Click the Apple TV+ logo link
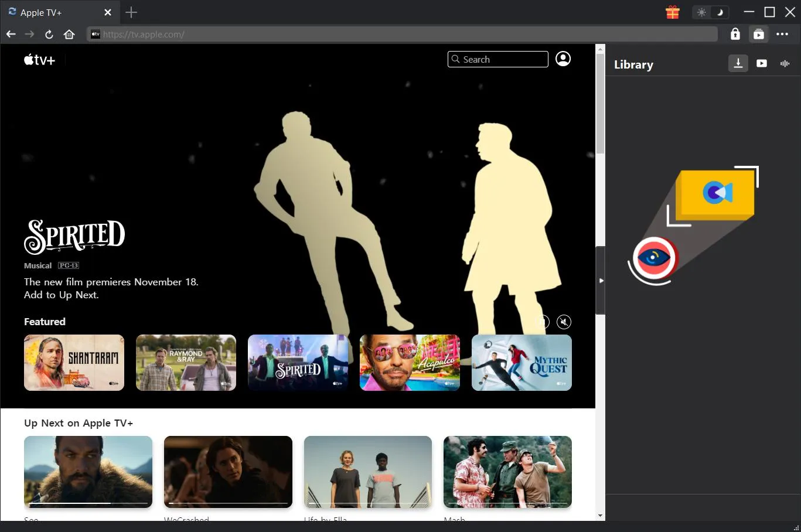Screen dimensions: 801x532 coord(39,59)
